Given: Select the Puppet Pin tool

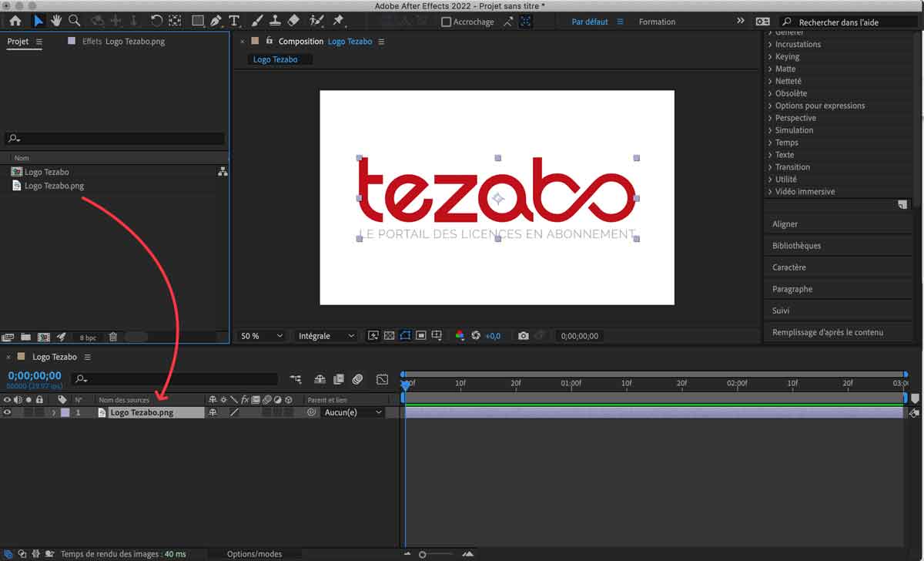Looking at the screenshot, I should [x=338, y=21].
